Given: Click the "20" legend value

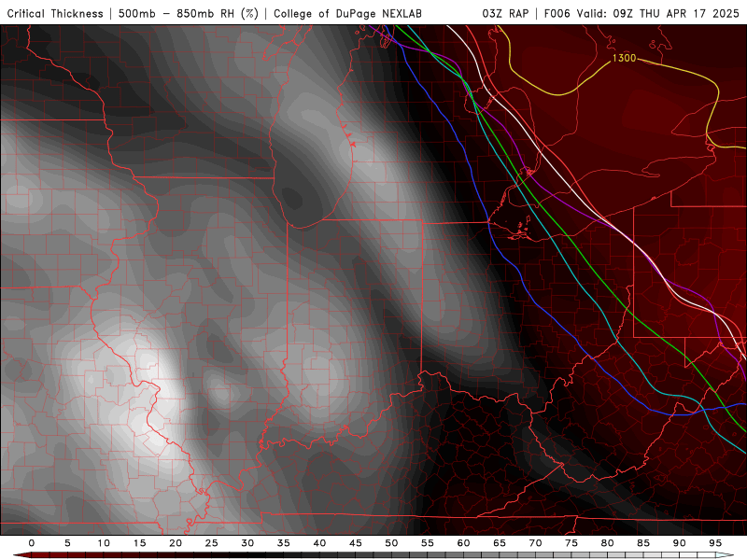Looking at the screenshot, I should (176, 543).
